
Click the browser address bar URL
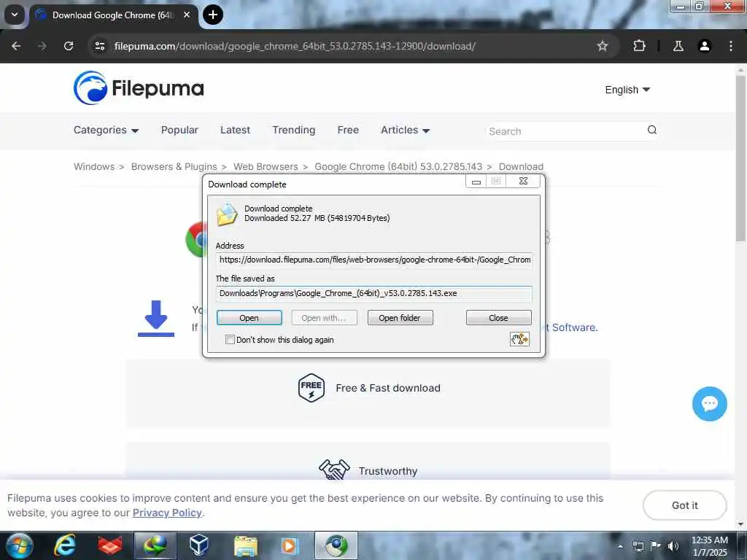[x=295, y=46]
